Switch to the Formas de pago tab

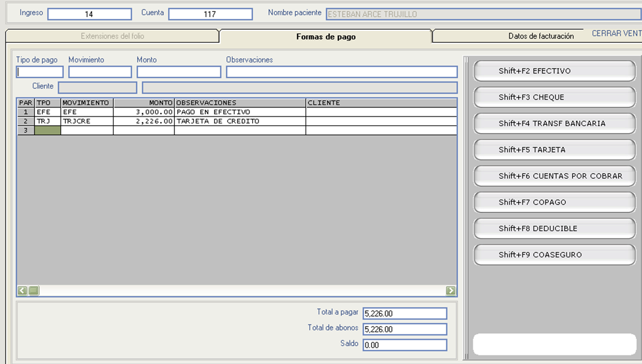pos(326,37)
